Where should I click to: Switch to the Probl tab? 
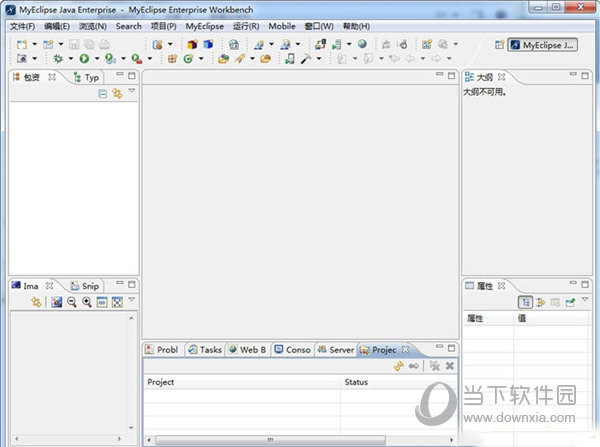(162, 349)
